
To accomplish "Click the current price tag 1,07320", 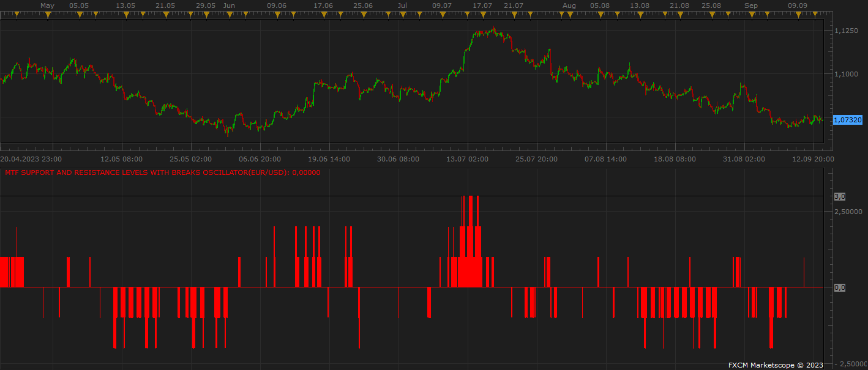I will tap(848, 120).
